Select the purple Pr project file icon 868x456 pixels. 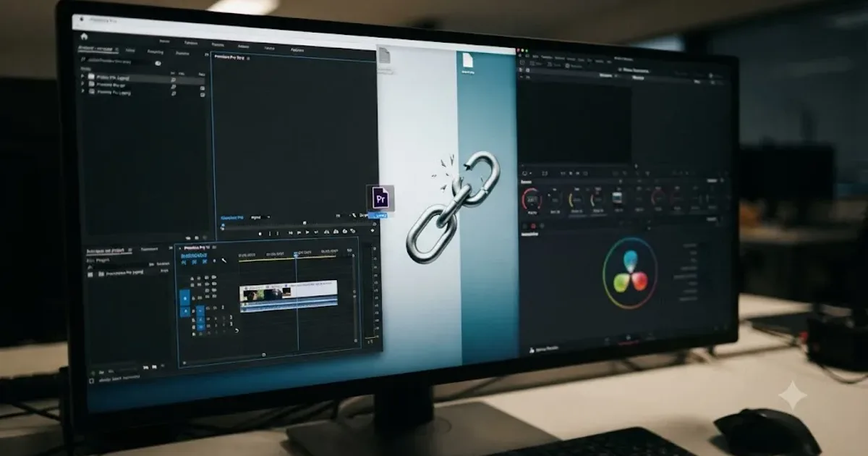click(x=381, y=198)
